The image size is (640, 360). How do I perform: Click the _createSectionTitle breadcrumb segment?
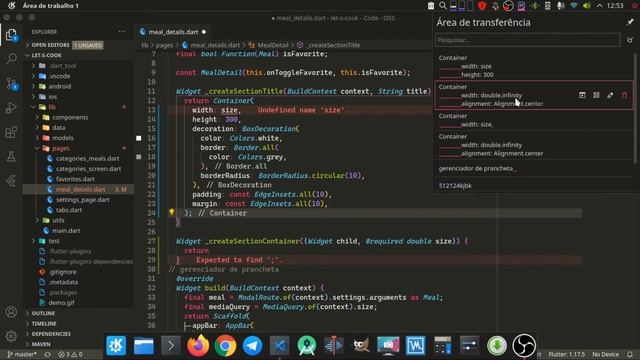[x=333, y=45]
